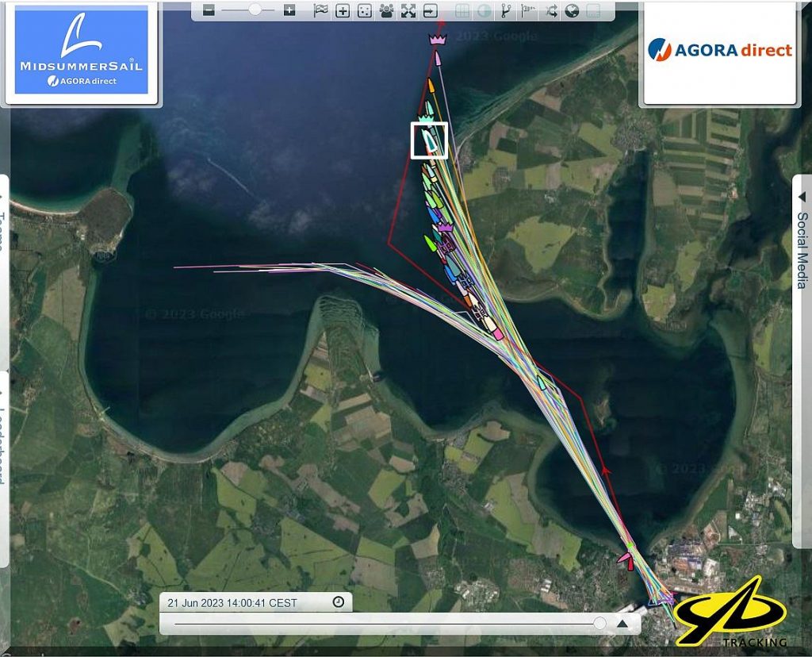The width and height of the screenshot is (812, 657).
Task: Zoom out with the minus button
Action: click(209, 10)
